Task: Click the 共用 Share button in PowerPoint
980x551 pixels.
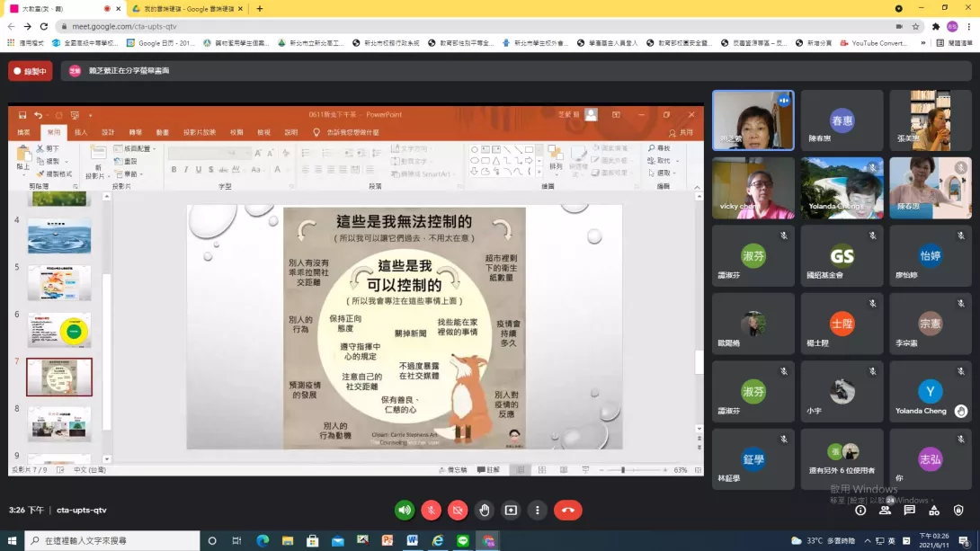Action: (681, 132)
